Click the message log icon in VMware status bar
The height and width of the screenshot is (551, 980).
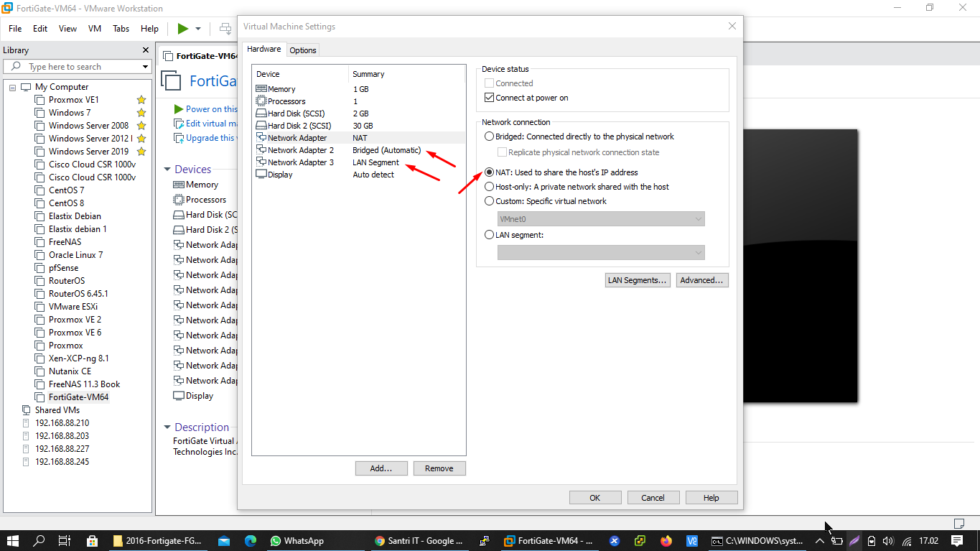point(958,522)
